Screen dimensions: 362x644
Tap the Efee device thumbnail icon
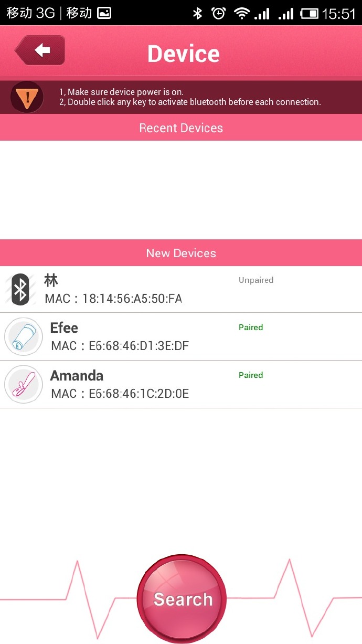[x=23, y=336]
